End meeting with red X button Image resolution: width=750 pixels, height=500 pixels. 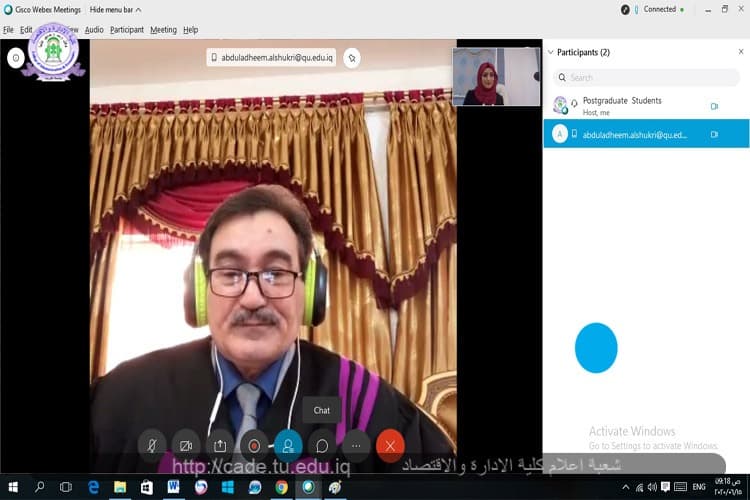click(x=390, y=445)
